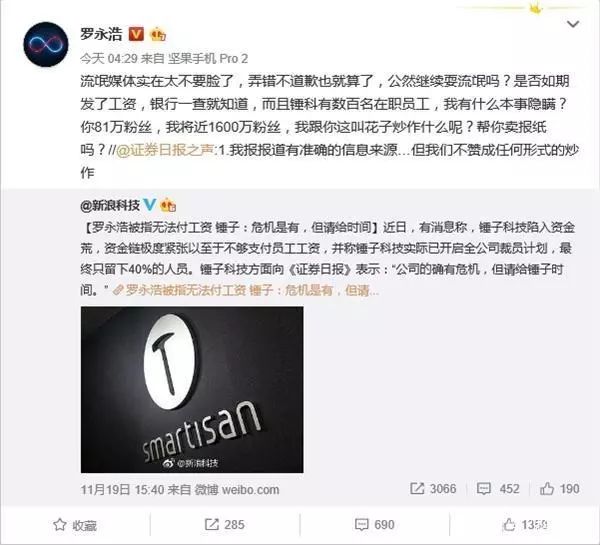Like the original post with 190 likes

[x=559, y=489]
